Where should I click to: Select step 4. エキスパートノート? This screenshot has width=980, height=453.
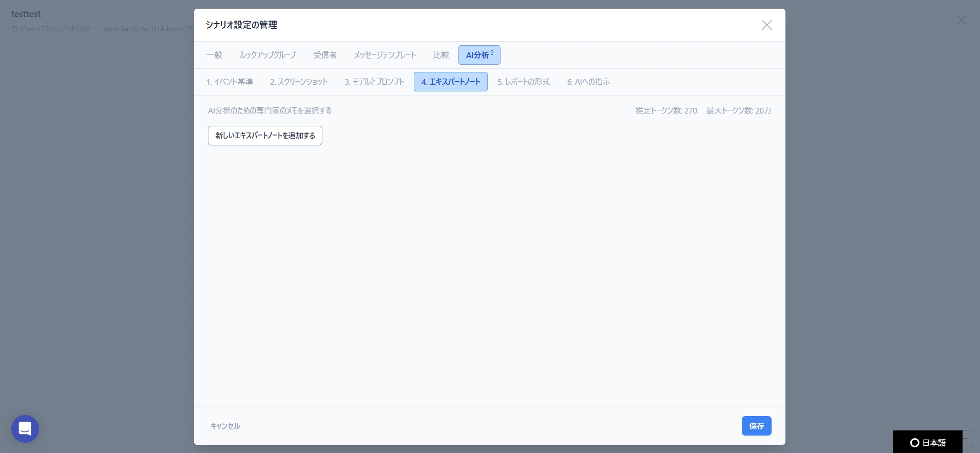pyautogui.click(x=451, y=82)
